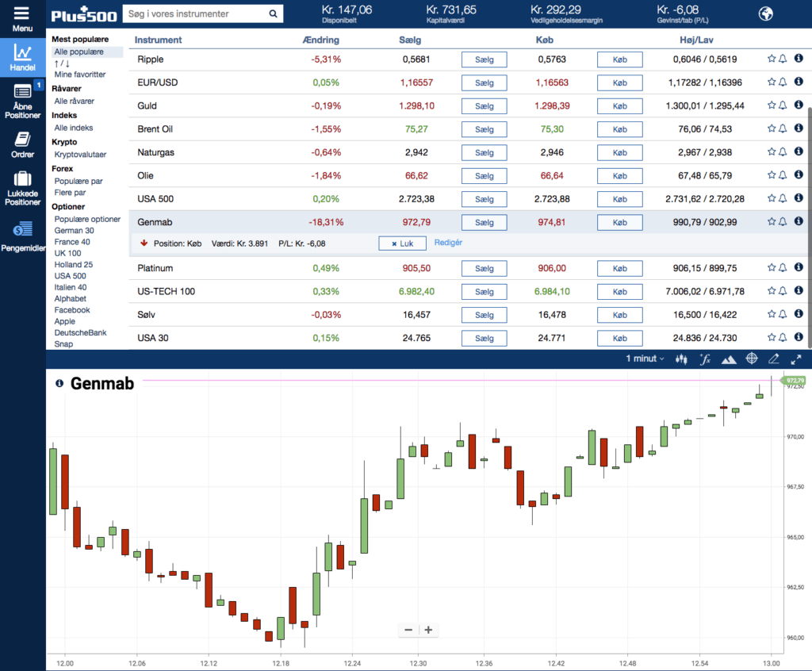Buy EUR/USD with Køb button
Screen dimensions: 812x671
[x=620, y=83]
